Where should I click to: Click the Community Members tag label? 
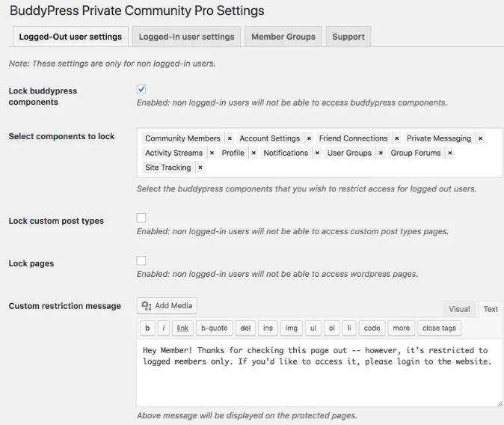tap(182, 138)
